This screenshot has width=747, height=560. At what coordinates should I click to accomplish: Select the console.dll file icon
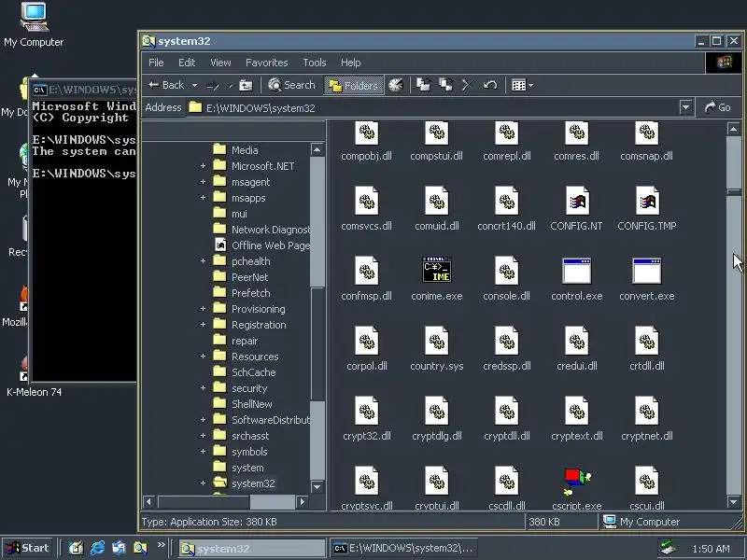click(506, 271)
